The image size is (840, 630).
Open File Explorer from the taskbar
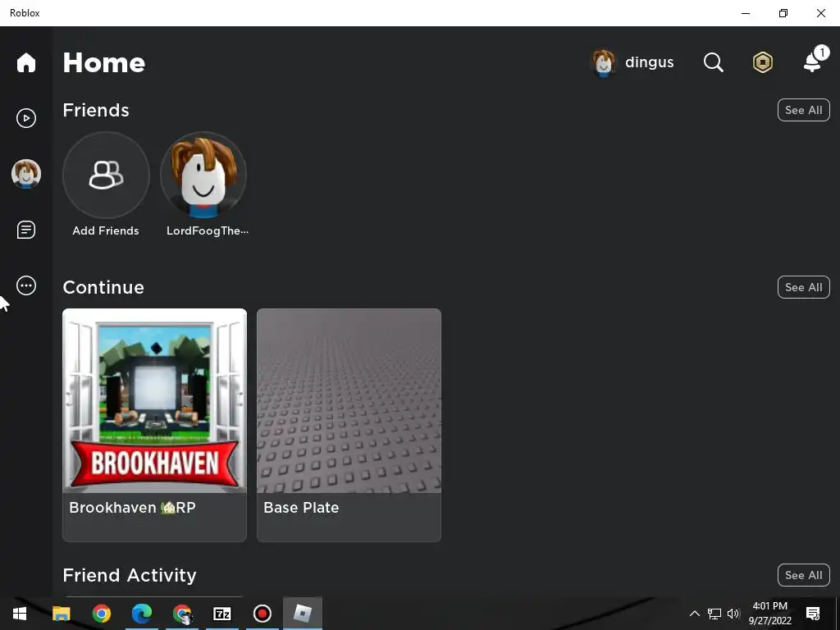[x=61, y=614]
